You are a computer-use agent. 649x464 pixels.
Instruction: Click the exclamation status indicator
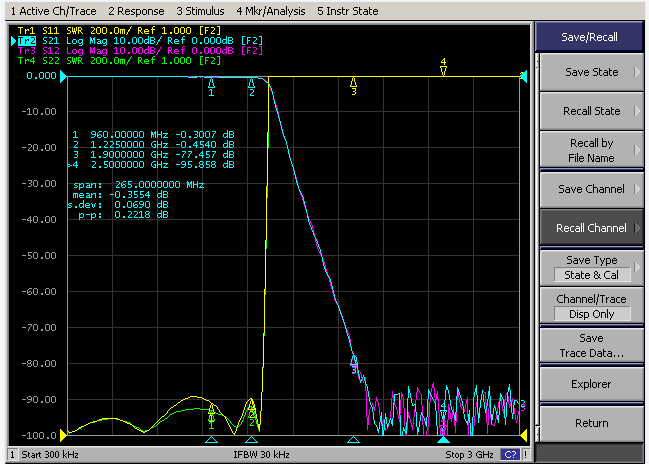(525, 454)
